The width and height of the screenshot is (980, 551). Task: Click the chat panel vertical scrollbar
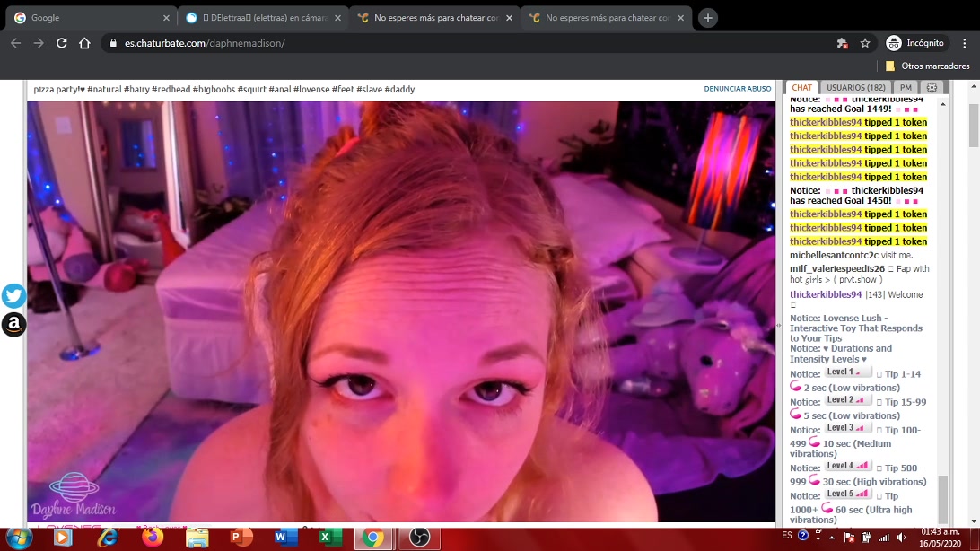942,496
